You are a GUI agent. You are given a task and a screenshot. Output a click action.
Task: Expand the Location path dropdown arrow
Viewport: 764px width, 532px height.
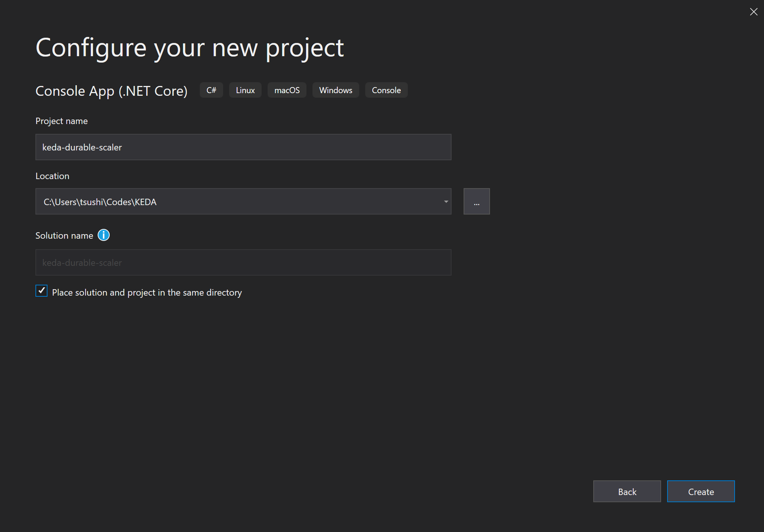[x=446, y=202]
